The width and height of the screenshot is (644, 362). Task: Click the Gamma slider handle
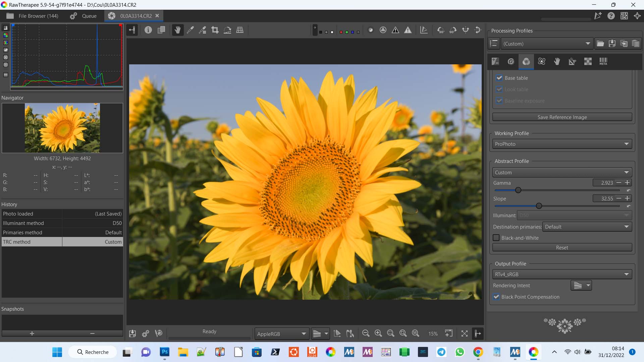point(518,190)
